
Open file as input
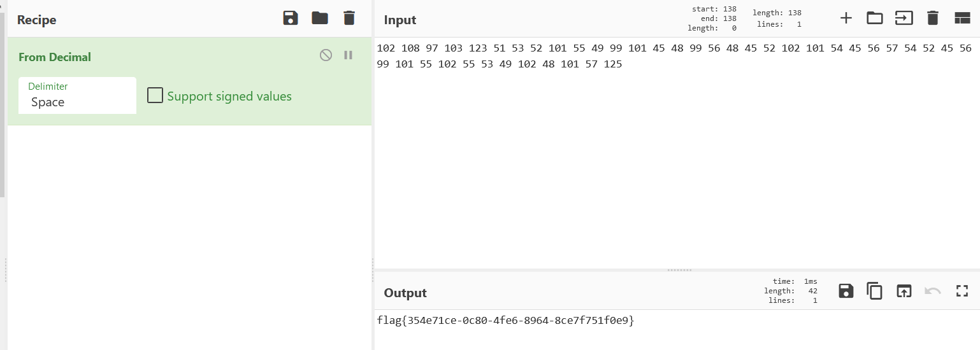tap(904, 18)
